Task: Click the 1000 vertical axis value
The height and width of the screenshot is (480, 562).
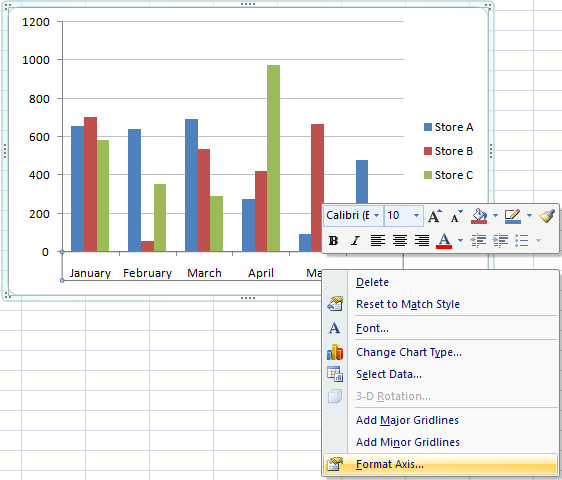Action: pos(36,60)
